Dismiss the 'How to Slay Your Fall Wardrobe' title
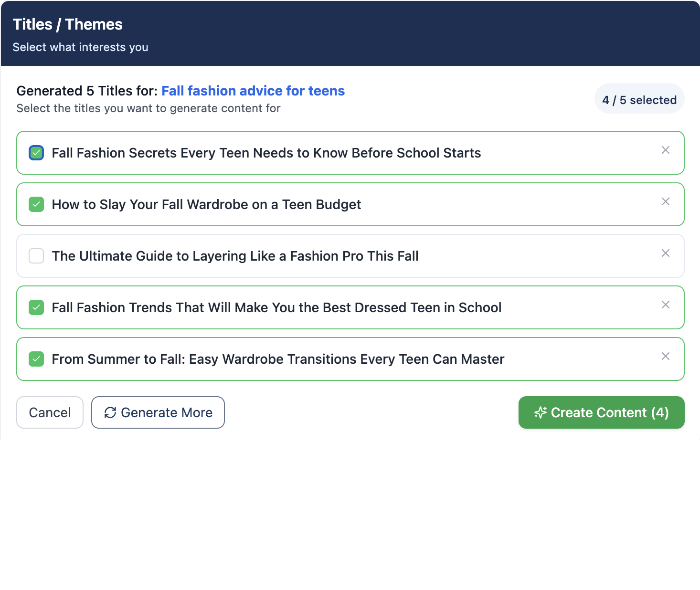This screenshot has width=700, height=590. pos(665,201)
